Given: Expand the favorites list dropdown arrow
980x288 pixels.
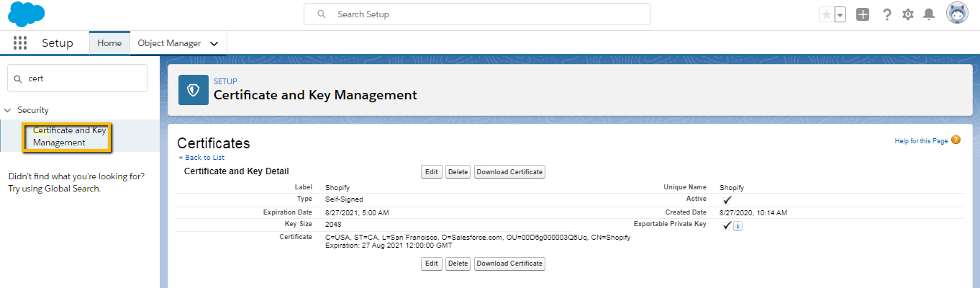Looking at the screenshot, I should [840, 14].
